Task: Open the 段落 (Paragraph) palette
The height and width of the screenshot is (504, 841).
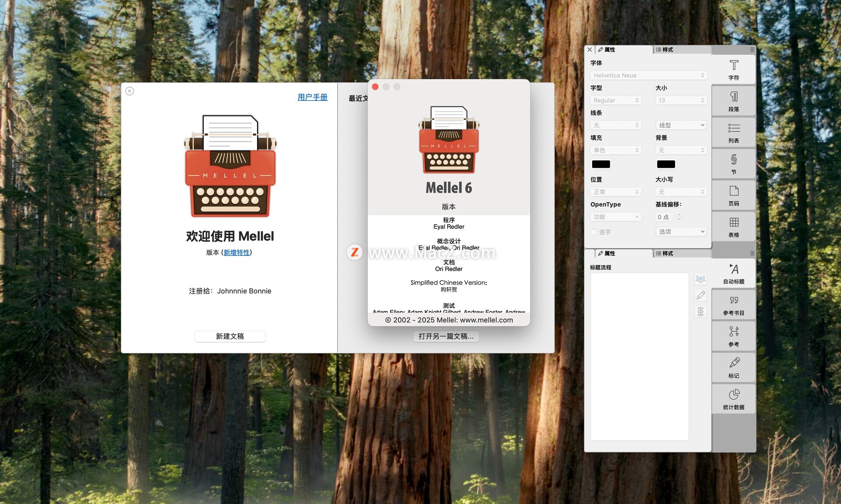Action: [734, 101]
